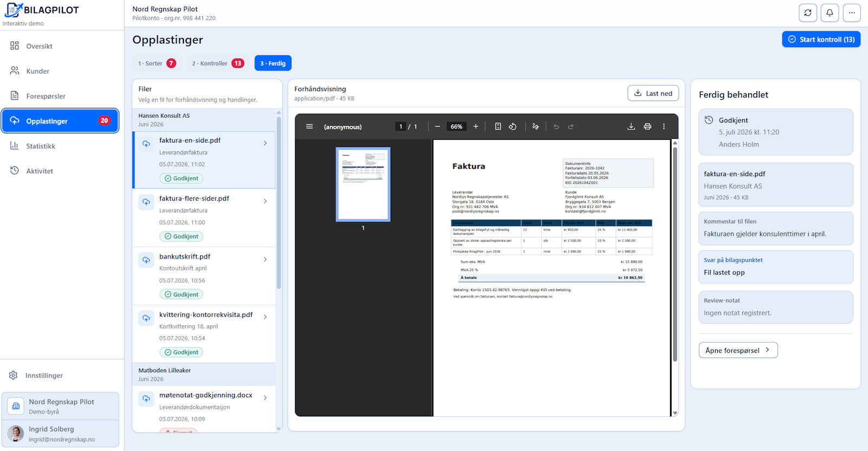Click the Hansen Konsult AS group header
Viewport: 868px width, 451px height.
pos(204,120)
